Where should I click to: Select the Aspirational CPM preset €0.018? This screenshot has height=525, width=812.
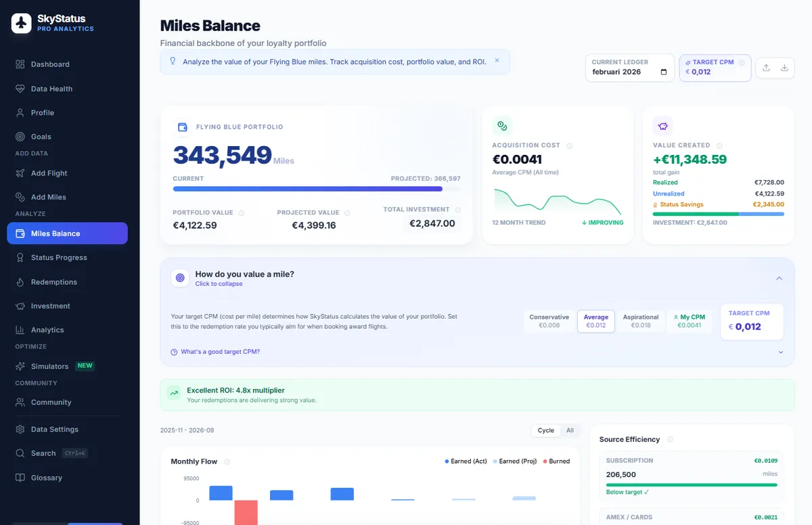[x=640, y=321]
